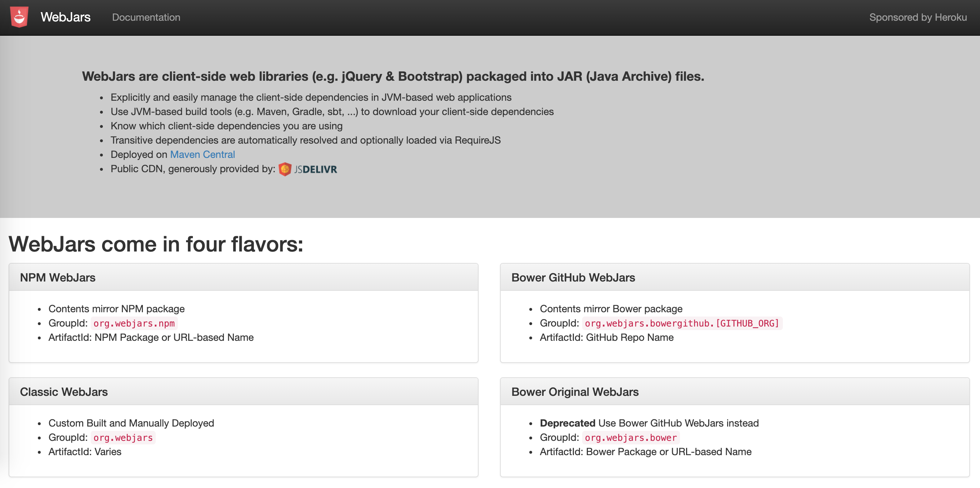Select the Classic WebJars panel heading

(64, 392)
